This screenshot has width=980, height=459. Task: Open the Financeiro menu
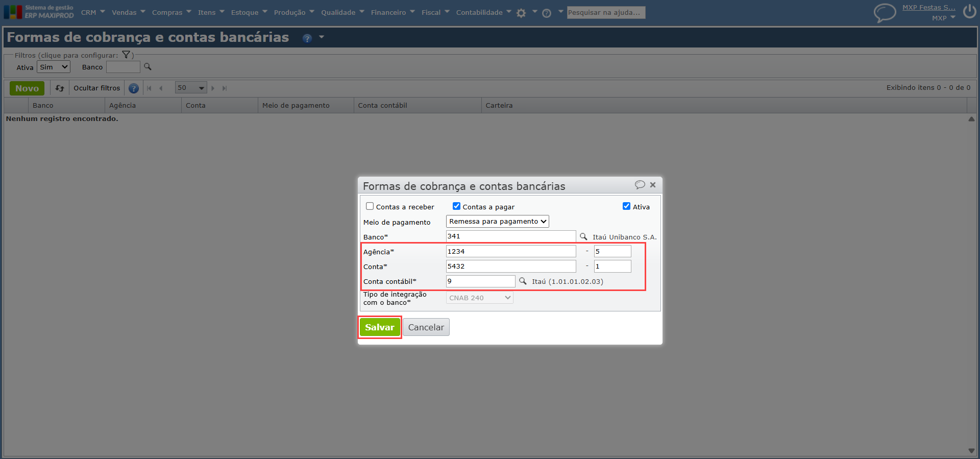point(393,12)
